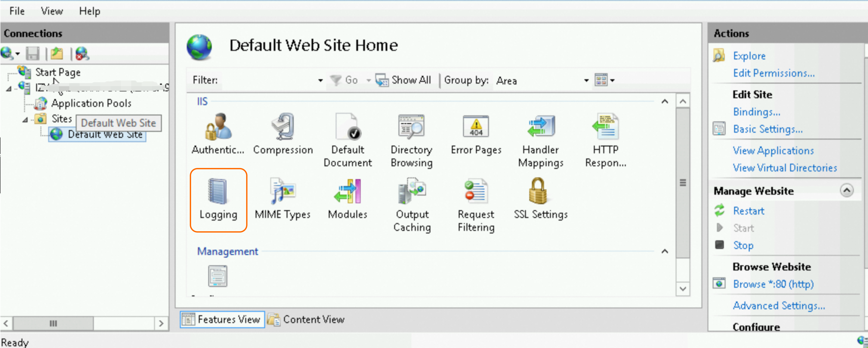Restart the website via Restart link

[x=749, y=211]
